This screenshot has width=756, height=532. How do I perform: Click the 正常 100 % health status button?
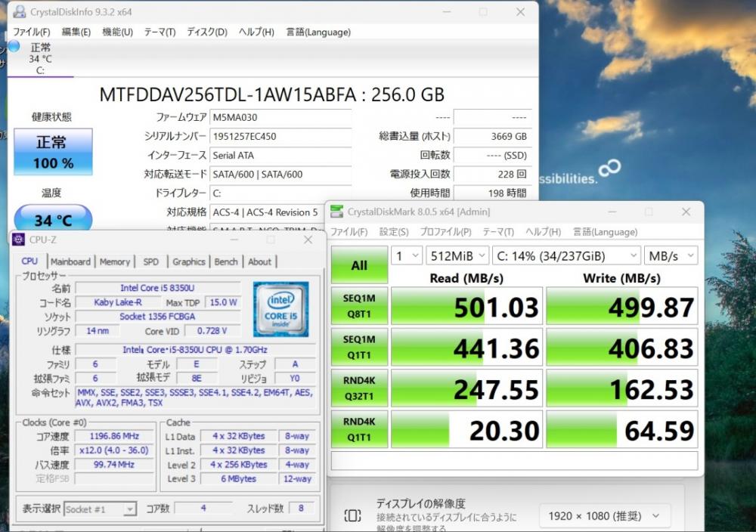[53, 151]
